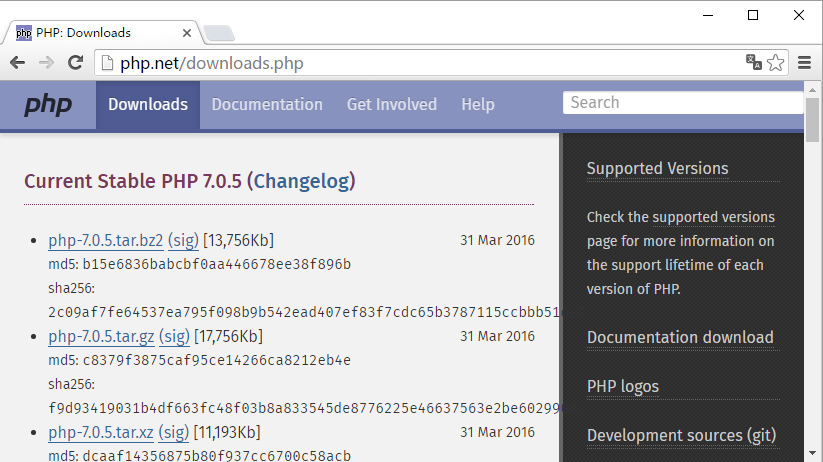Click md5 hash b15e6836babcbf0aa446678ee38f896b

click(217, 264)
